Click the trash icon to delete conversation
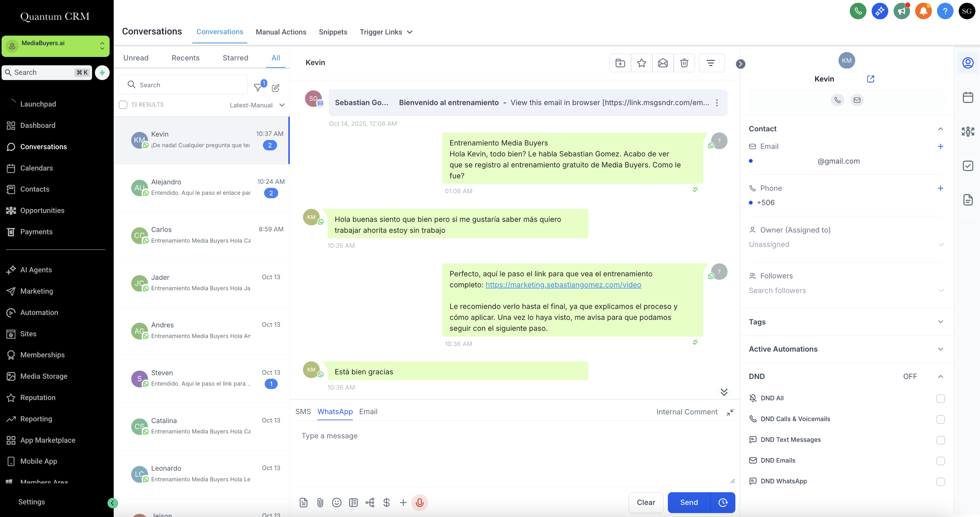Viewport: 980px width, 517px height. pyautogui.click(x=684, y=63)
